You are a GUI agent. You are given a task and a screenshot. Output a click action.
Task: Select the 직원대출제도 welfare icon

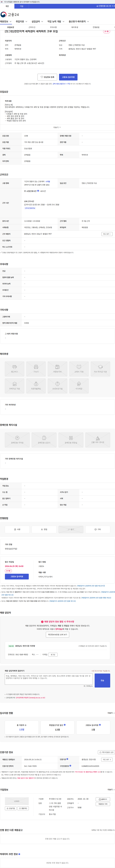click(36, 386)
